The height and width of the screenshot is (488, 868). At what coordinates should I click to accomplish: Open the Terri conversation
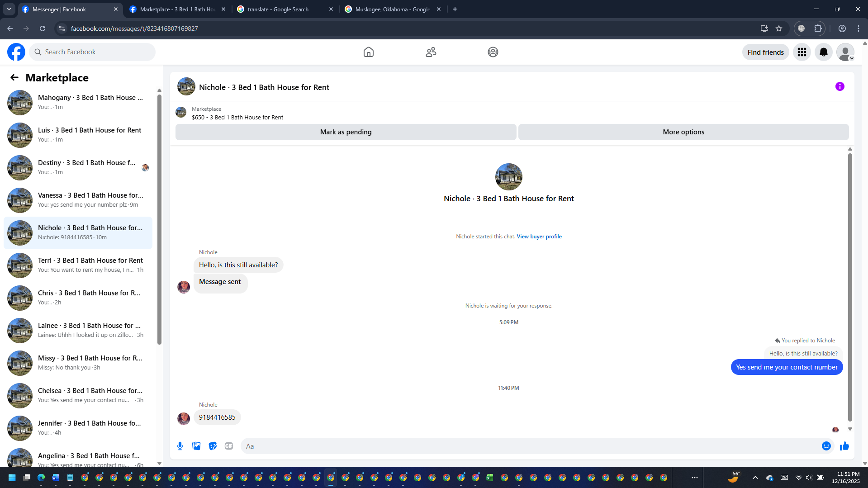click(78, 265)
